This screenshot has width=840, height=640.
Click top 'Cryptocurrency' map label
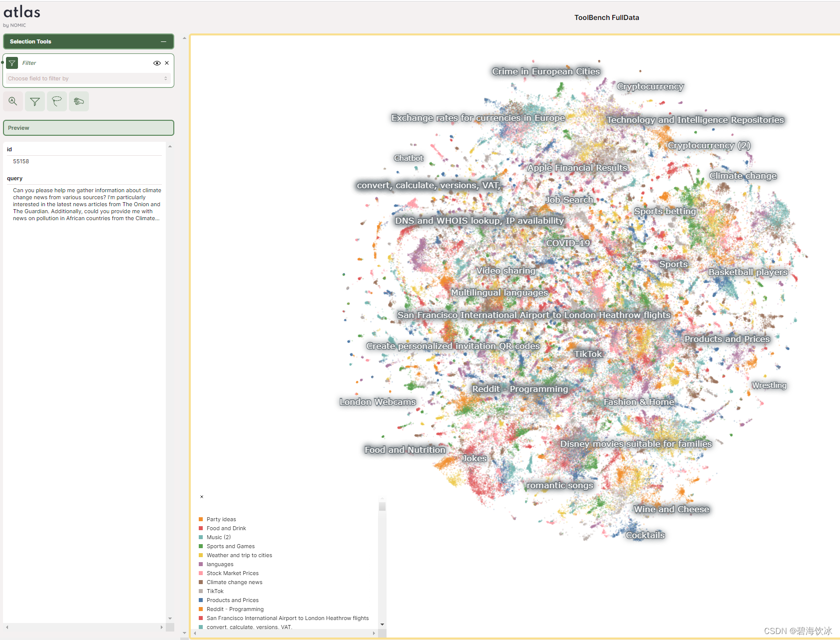[x=650, y=86]
